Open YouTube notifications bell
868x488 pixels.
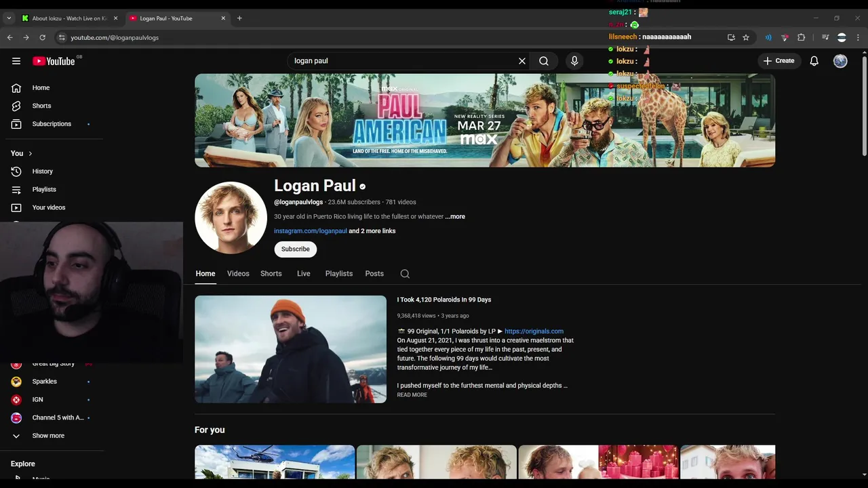(814, 61)
